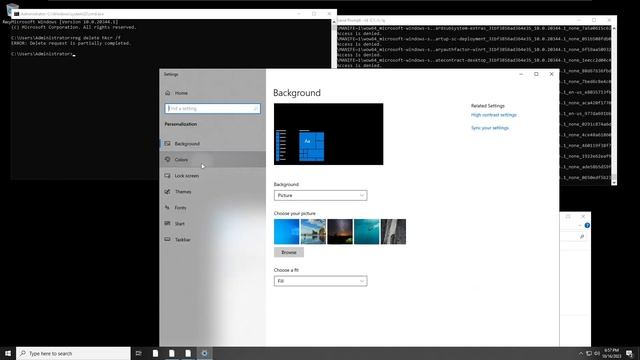The width and height of the screenshot is (640, 360).
Task: Click the Find a setting search field
Action: pos(212,109)
